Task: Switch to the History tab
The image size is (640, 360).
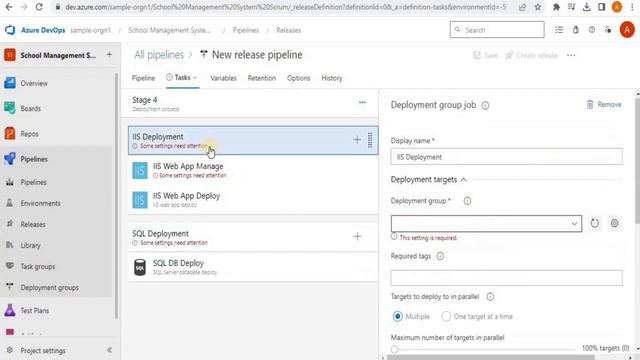Action: tap(331, 78)
